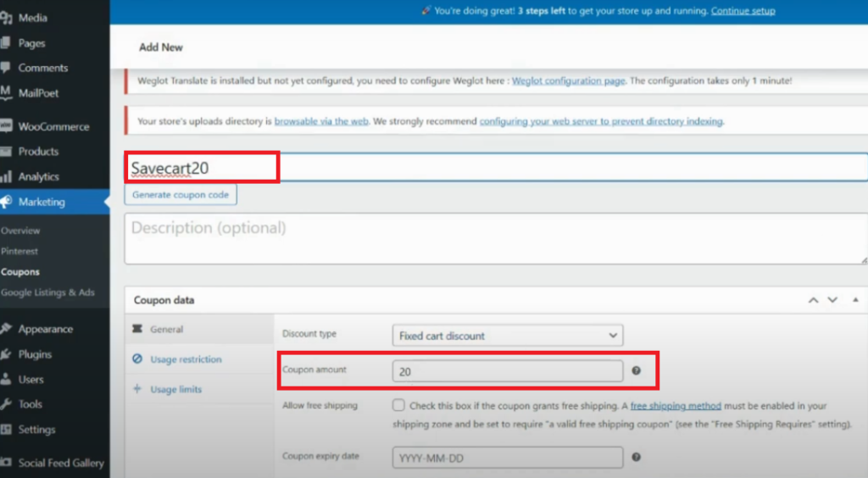Image resolution: width=868 pixels, height=478 pixels.
Task: Open the Discount type dropdown
Action: (507, 336)
